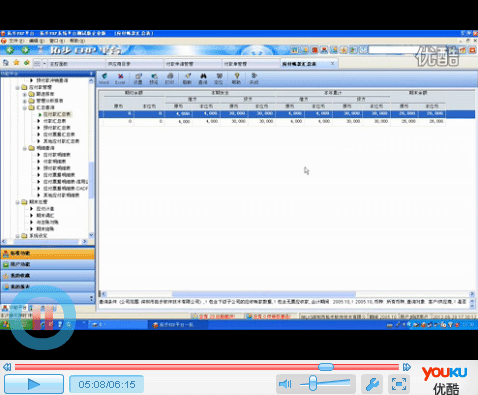The image size is (478, 395).
Task: Click the window layout icon beside the tabs
Action: 37,63
